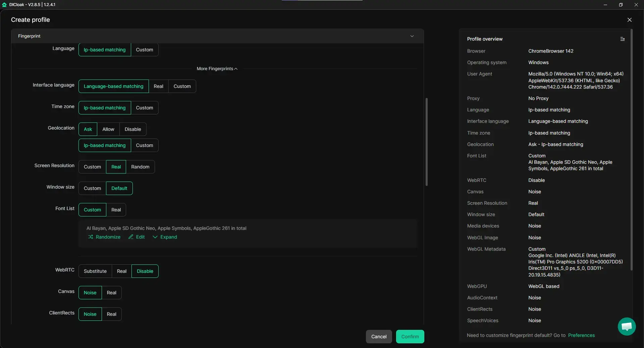Click the Profile overview collapse icon
Image resolution: width=644 pixels, height=348 pixels.
tap(622, 39)
